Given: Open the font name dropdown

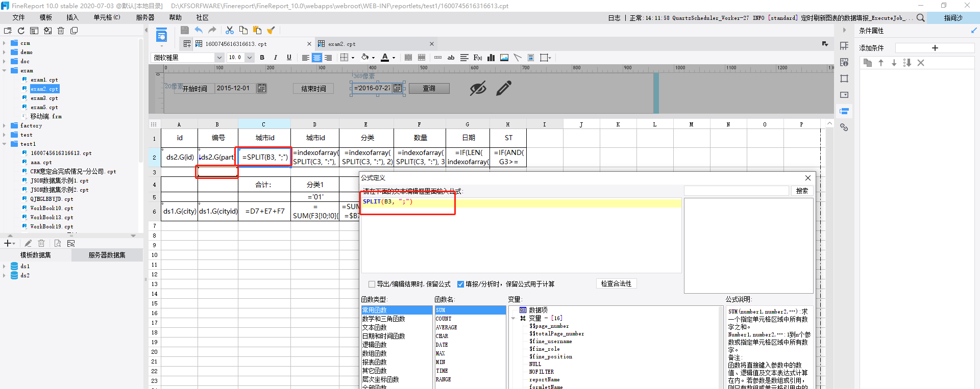Looking at the screenshot, I should [x=219, y=58].
